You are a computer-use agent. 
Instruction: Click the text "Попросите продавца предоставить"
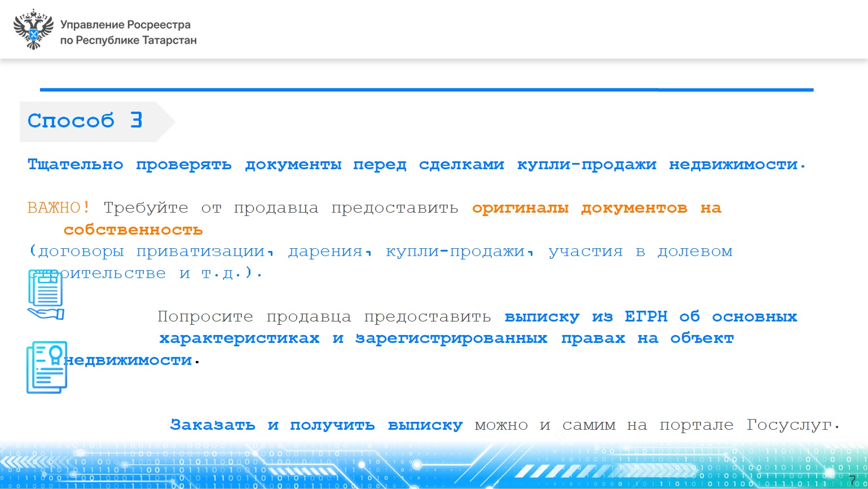coord(324,317)
